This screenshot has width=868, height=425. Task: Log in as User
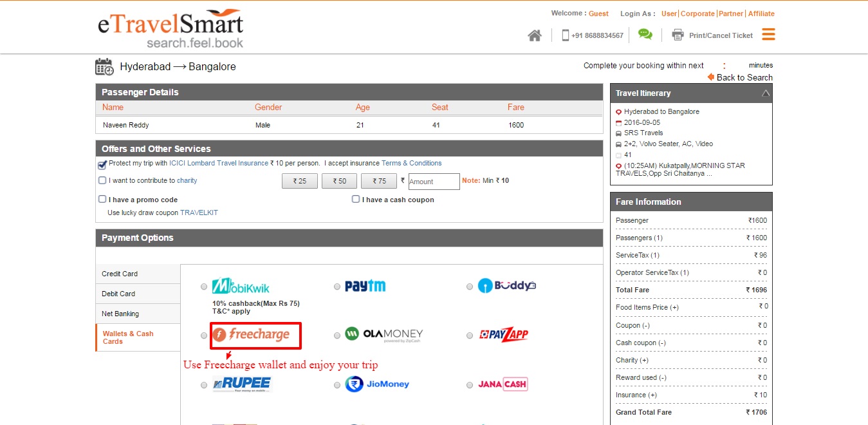[669, 14]
